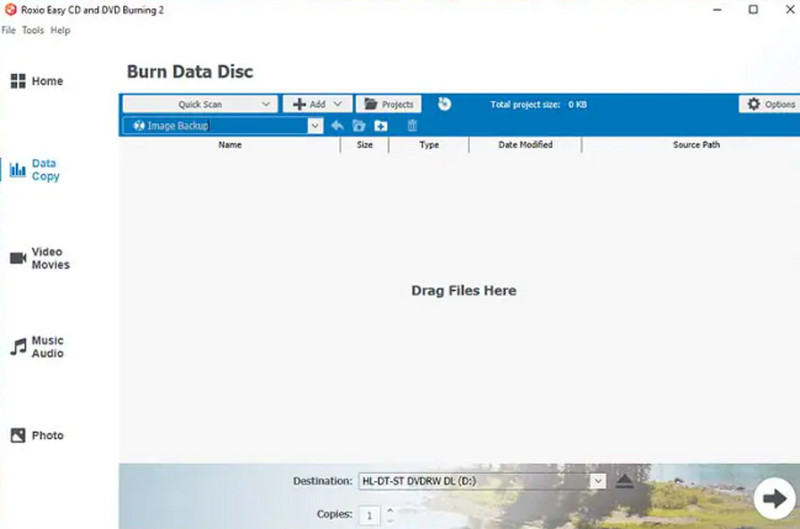Sort files by Date Modified column

click(x=525, y=145)
